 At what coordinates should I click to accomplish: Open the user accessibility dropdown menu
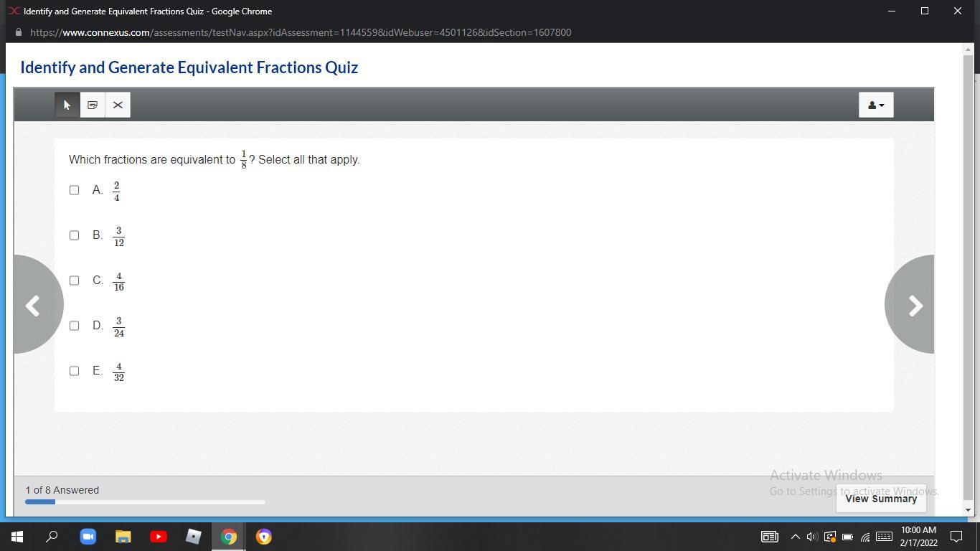point(875,105)
